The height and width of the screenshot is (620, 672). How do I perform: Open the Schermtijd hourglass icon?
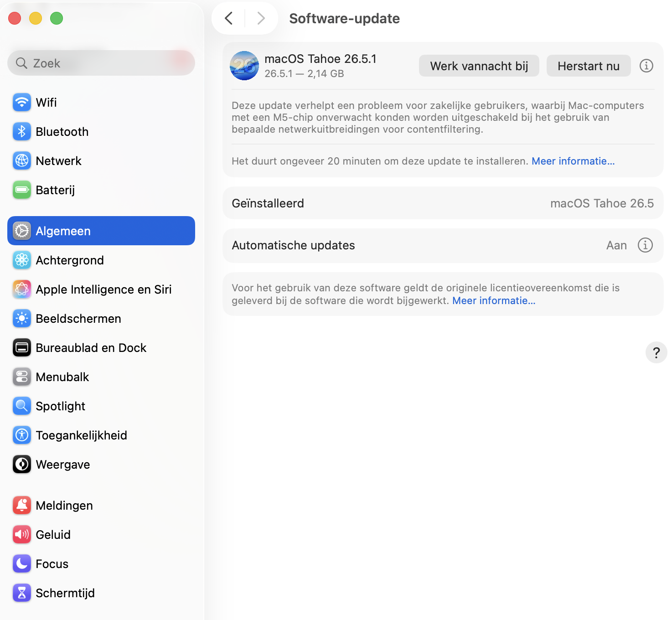pos(22,593)
